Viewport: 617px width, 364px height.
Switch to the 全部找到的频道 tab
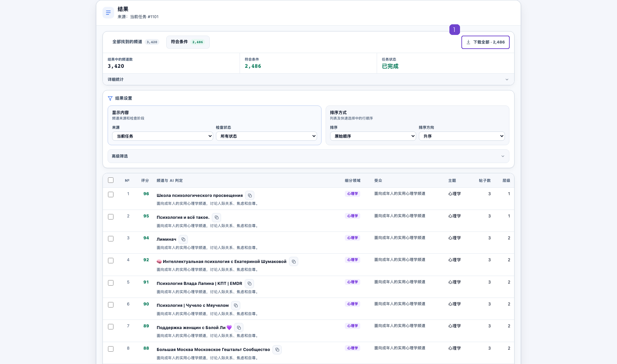tap(136, 42)
